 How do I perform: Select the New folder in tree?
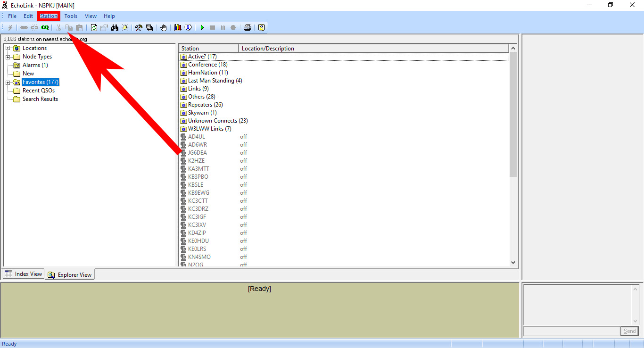pos(28,74)
